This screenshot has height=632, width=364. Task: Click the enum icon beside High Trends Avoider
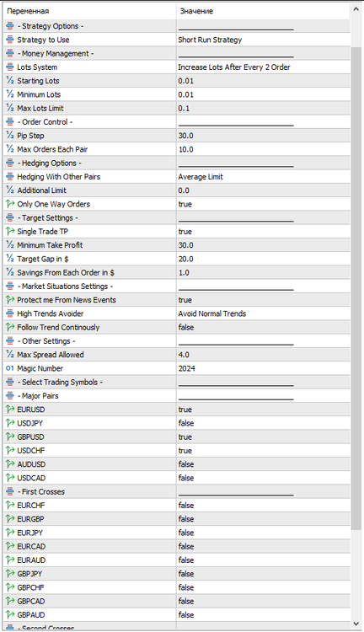point(10,314)
